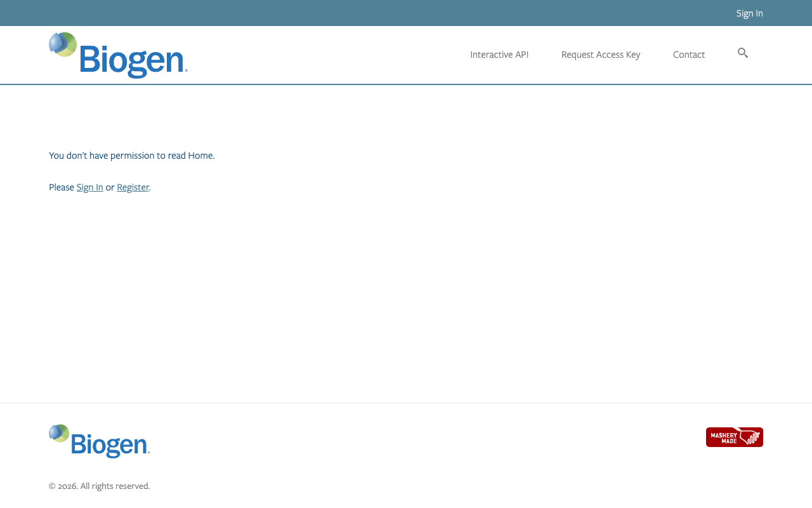Image resolution: width=812 pixels, height=508 pixels.
Task: Open the Interactive API menu item
Action: tap(499, 55)
